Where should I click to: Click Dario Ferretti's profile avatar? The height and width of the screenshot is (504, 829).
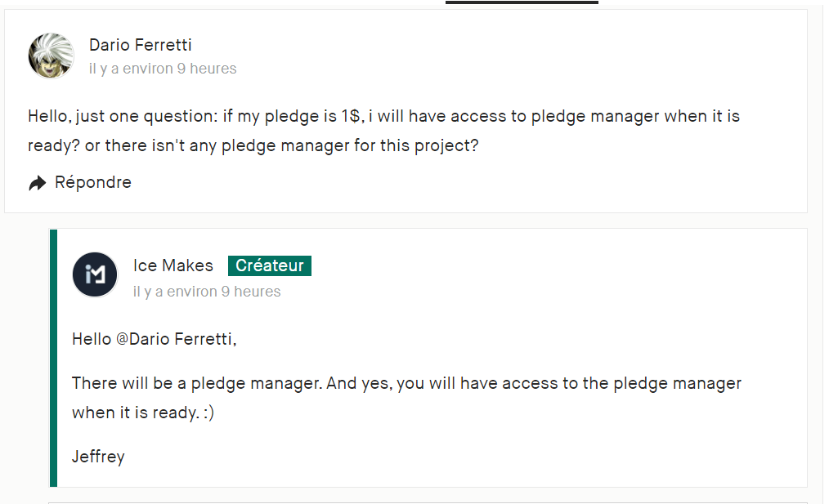click(51, 56)
